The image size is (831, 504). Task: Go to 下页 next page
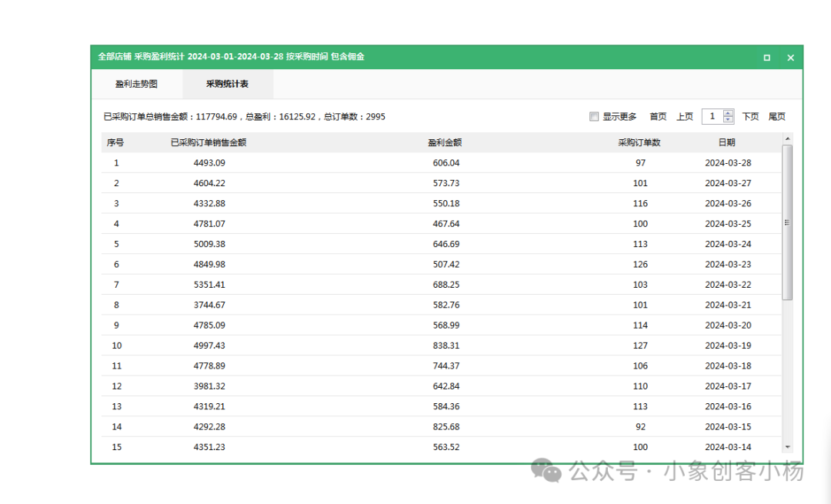[x=750, y=117]
